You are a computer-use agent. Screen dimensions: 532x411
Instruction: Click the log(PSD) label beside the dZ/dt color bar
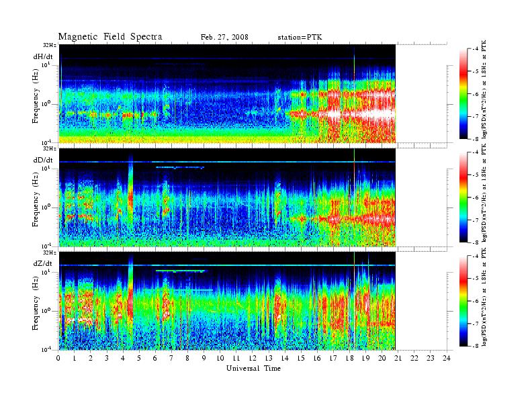coord(485,297)
